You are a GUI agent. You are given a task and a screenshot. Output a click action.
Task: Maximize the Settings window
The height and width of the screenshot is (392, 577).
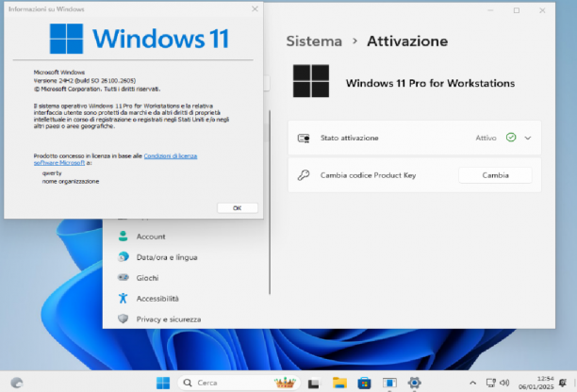point(517,10)
